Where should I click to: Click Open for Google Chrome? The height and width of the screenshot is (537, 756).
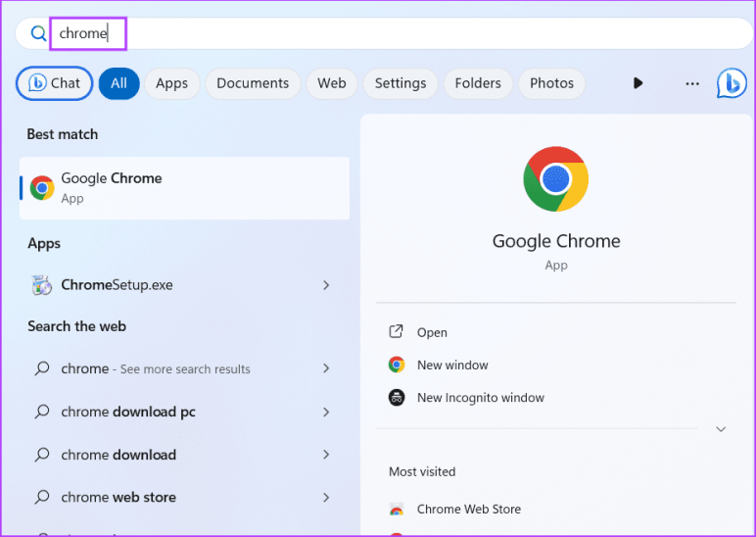click(x=432, y=332)
